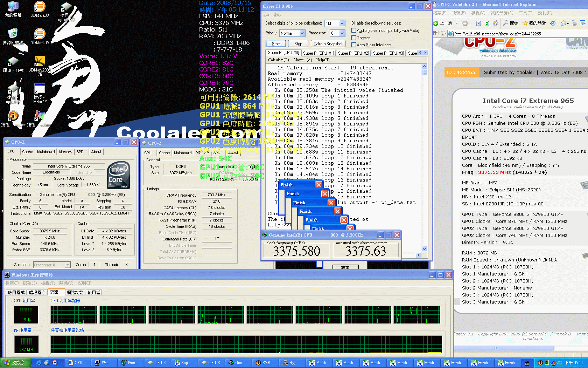Open Task Manager 處理程序 tab

pos(37,292)
